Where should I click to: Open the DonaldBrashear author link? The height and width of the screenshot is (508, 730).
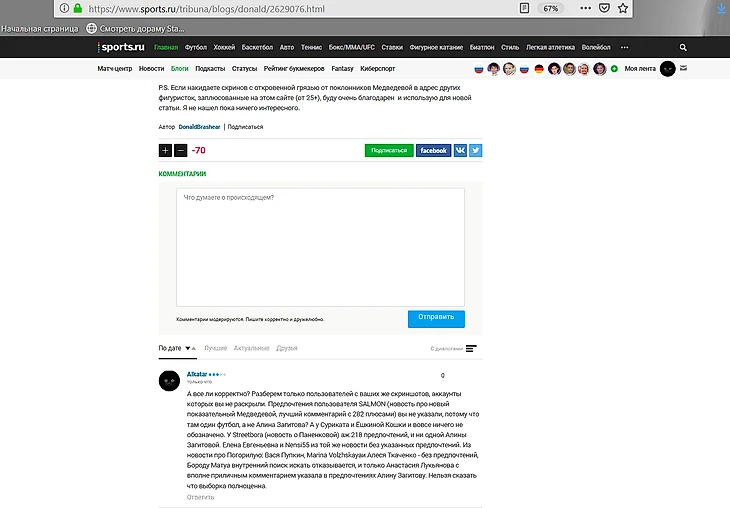(x=199, y=127)
